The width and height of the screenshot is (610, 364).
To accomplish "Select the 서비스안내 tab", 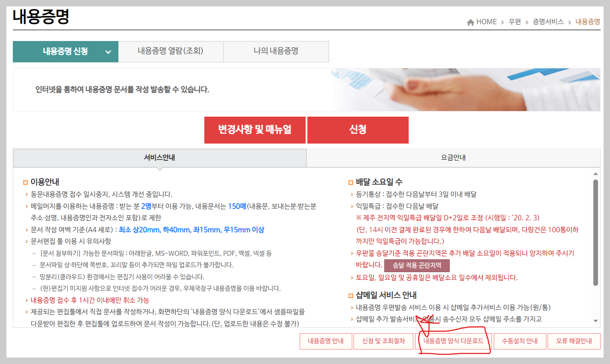I will [x=159, y=158].
